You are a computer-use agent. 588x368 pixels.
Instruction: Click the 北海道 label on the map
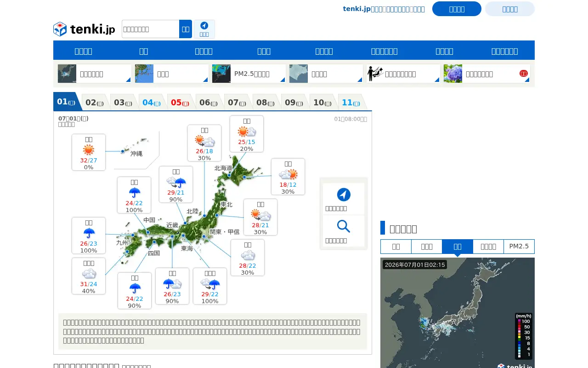click(223, 168)
